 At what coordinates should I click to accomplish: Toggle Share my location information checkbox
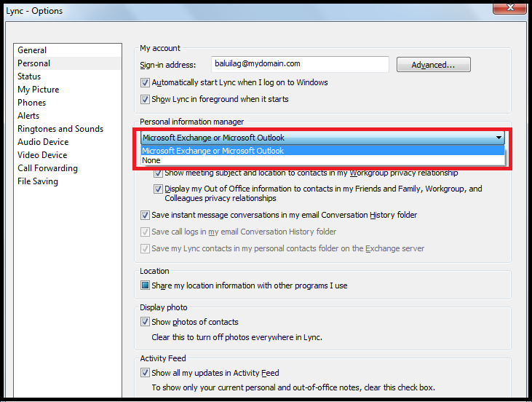[x=145, y=285]
